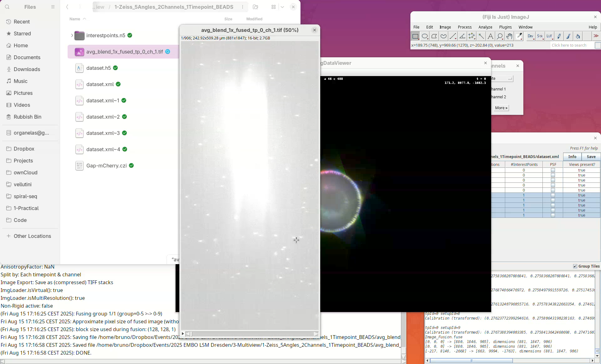
Task: Select the Polygon selection tool
Action: click(x=434, y=36)
